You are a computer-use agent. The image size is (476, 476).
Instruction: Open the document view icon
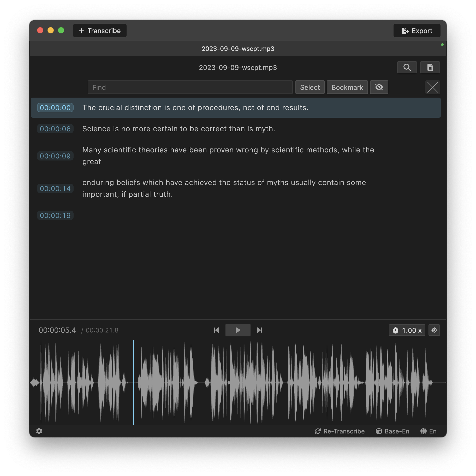pos(430,68)
